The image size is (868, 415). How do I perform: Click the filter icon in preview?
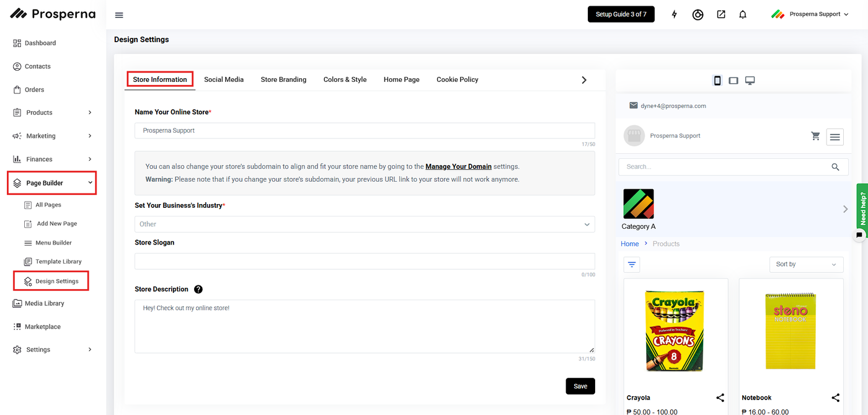click(632, 265)
